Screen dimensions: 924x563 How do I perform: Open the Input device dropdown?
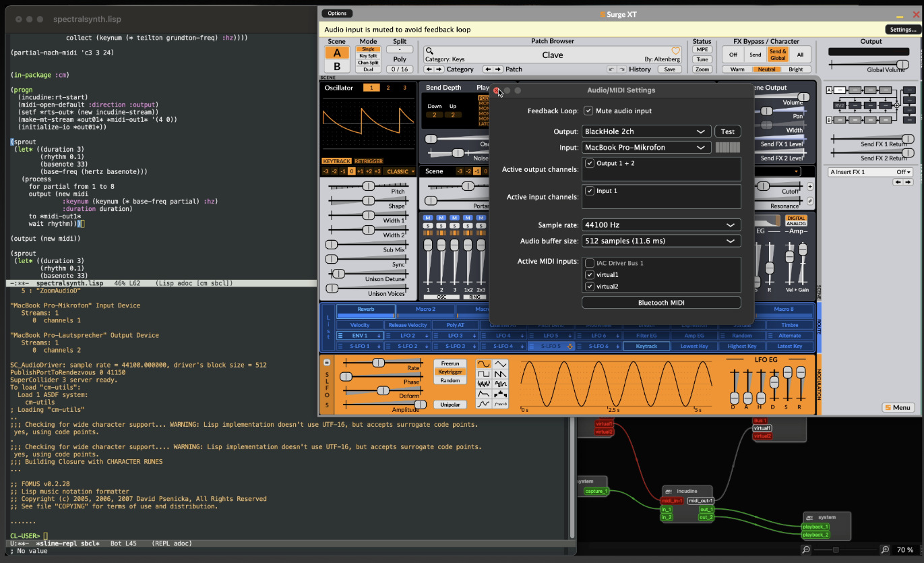tap(646, 147)
